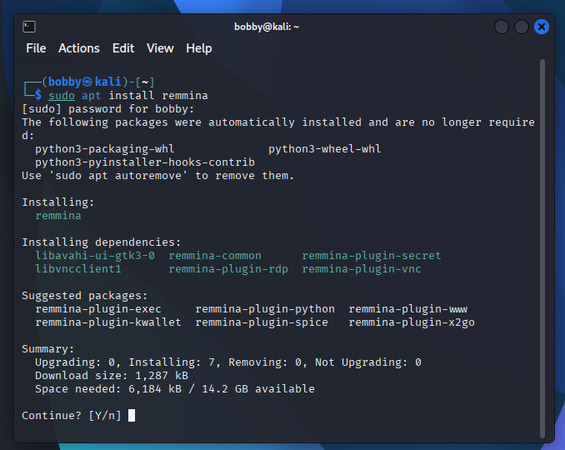Click suggested package remmina-plugin-kwallet

pos(108,322)
